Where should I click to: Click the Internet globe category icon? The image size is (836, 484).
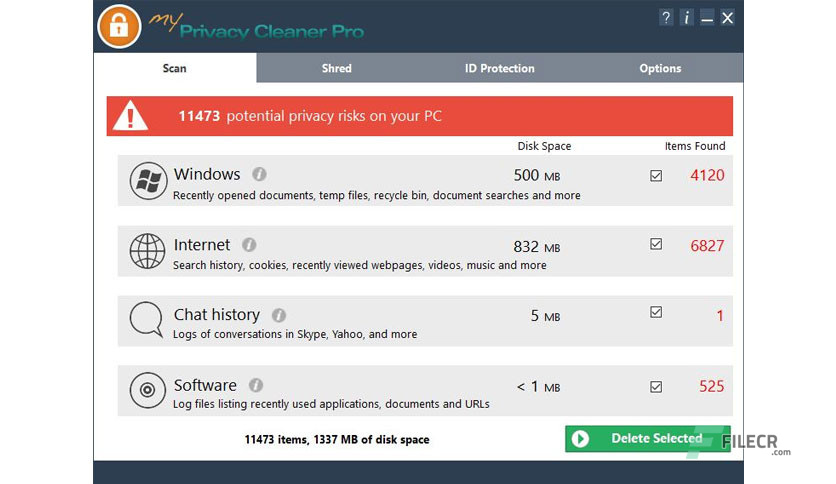[147, 251]
